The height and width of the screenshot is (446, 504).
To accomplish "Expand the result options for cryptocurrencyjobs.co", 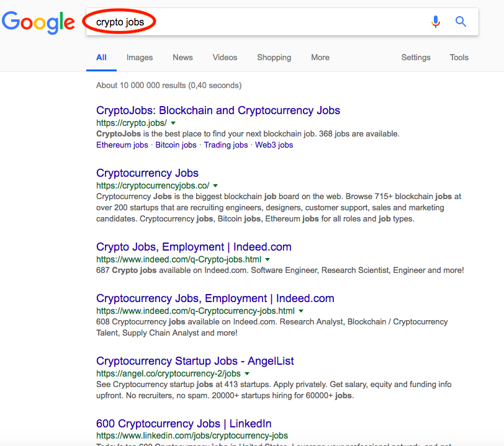I will [x=215, y=185].
